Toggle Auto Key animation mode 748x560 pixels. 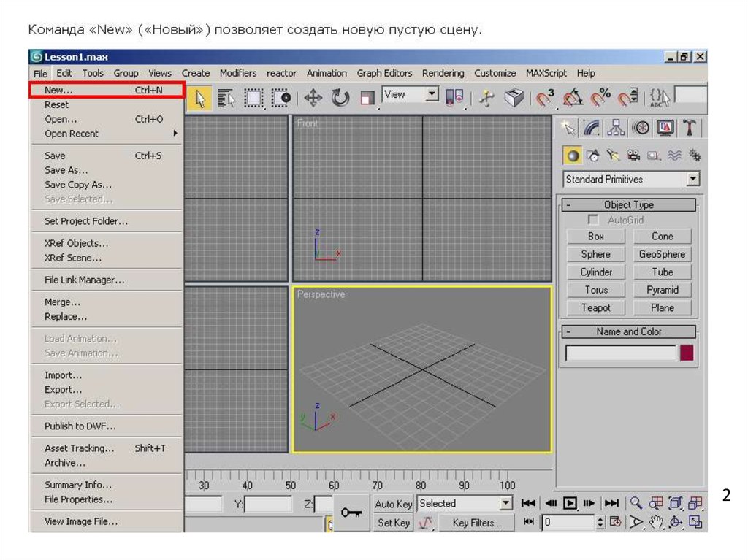click(394, 504)
